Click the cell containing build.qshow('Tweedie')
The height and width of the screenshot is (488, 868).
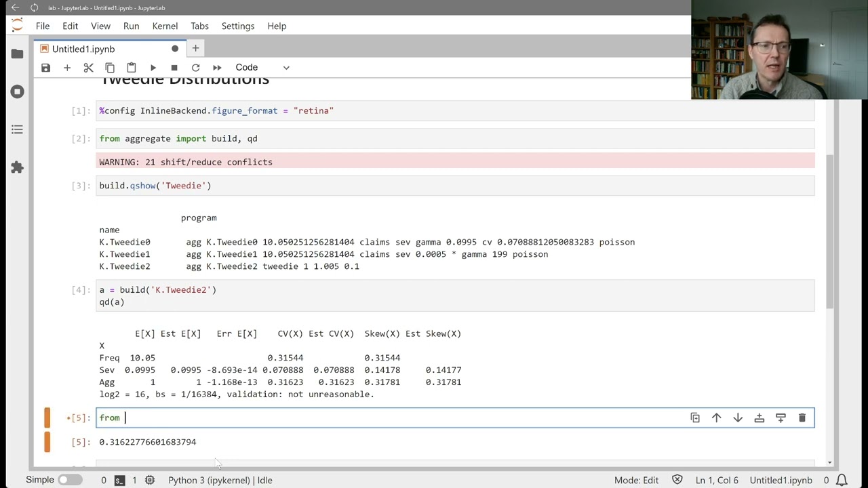point(455,186)
